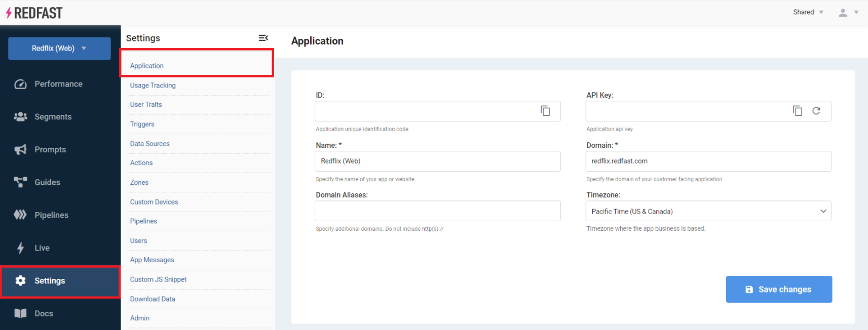Click the 'Application api key.' hint
The height and width of the screenshot is (330, 868).
pyautogui.click(x=610, y=129)
